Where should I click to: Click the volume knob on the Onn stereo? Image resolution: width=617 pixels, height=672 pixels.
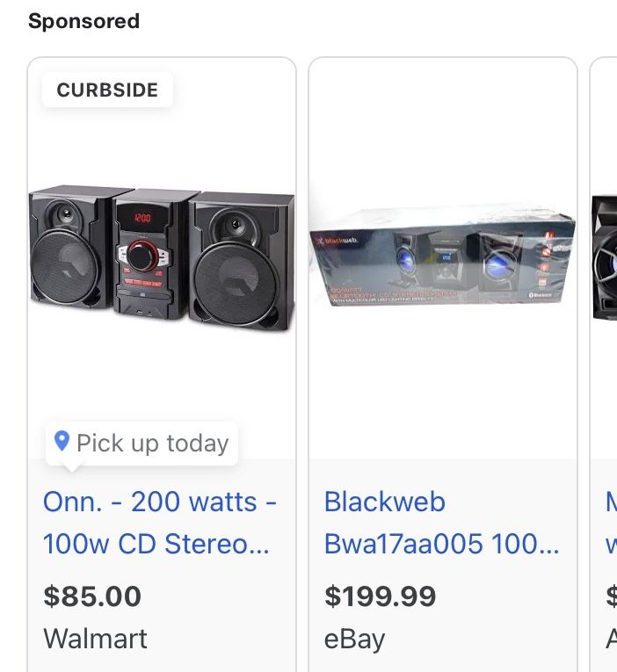coord(142,255)
